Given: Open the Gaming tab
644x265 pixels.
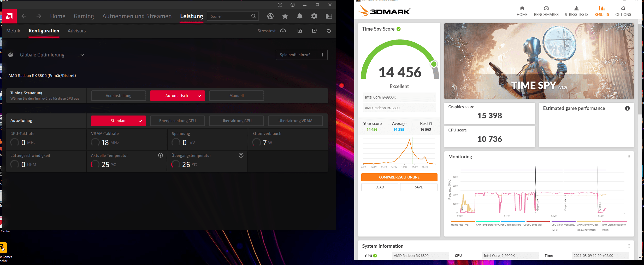Looking at the screenshot, I should click(84, 16).
